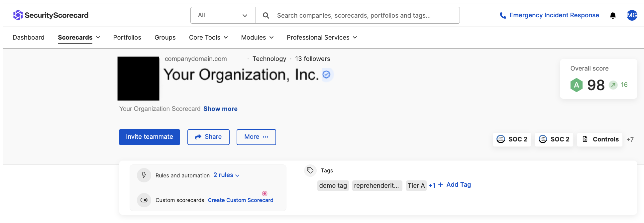The height and width of the screenshot is (223, 644).
Task: Click the ellipsis icon in More button
Action: tap(266, 137)
